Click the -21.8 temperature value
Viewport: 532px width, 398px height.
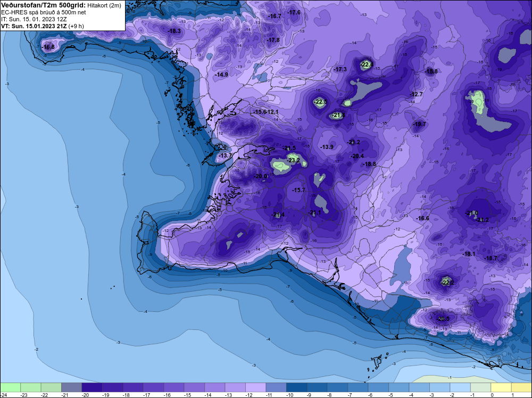pyautogui.click(x=338, y=115)
